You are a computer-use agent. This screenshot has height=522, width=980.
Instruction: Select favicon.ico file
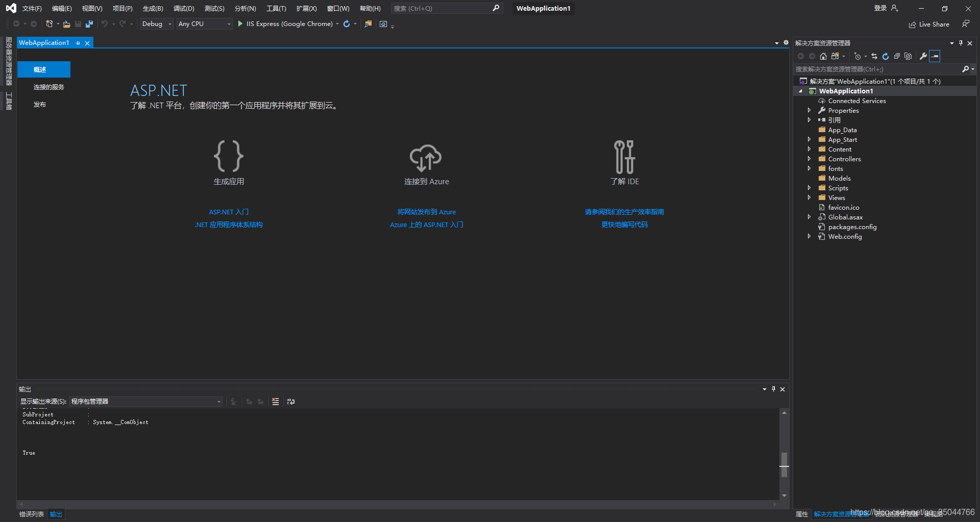point(844,208)
